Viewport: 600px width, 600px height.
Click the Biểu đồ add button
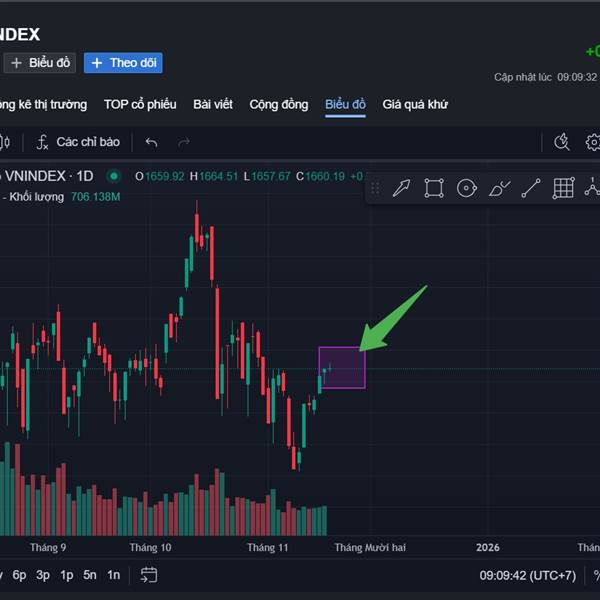click(x=40, y=63)
